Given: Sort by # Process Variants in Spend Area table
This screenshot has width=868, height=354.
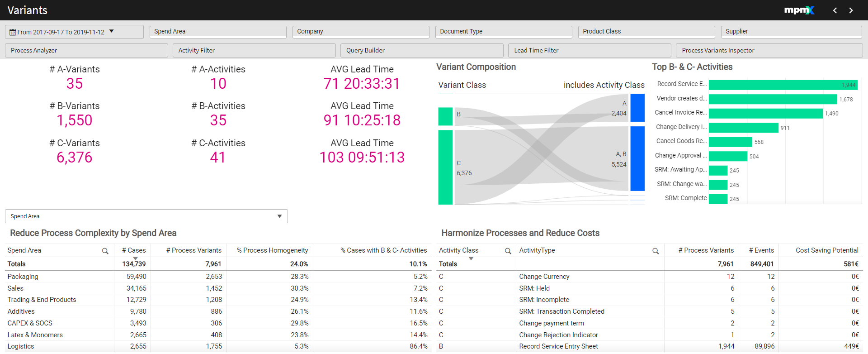Looking at the screenshot, I should (194, 250).
